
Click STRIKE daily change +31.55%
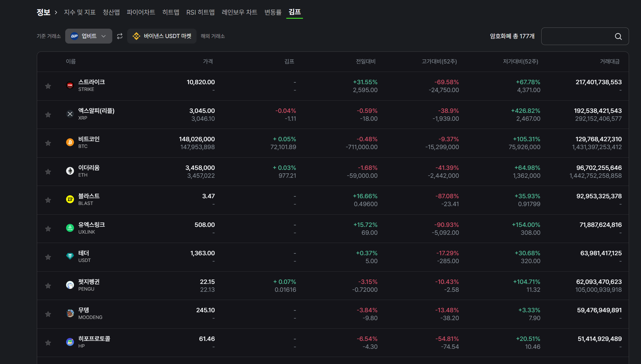tap(365, 82)
